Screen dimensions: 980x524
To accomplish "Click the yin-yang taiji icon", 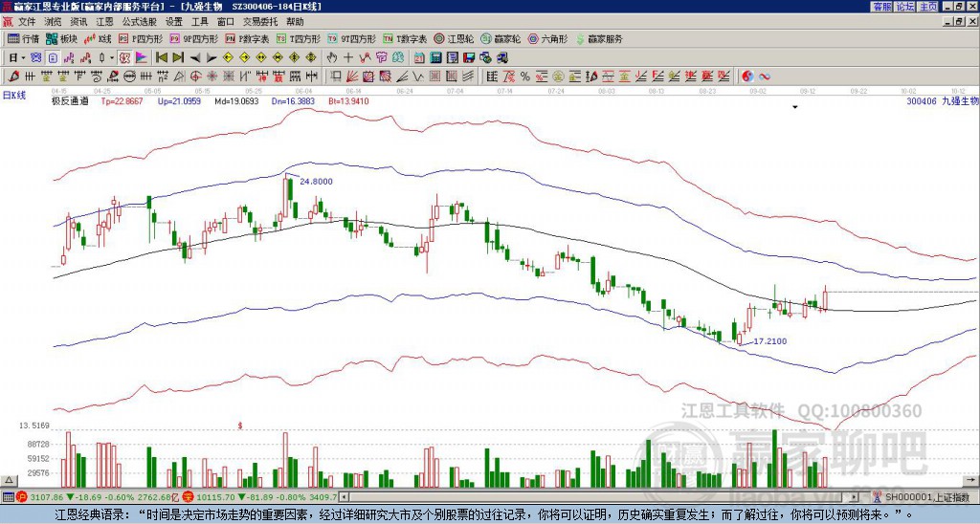I will pos(747,76).
